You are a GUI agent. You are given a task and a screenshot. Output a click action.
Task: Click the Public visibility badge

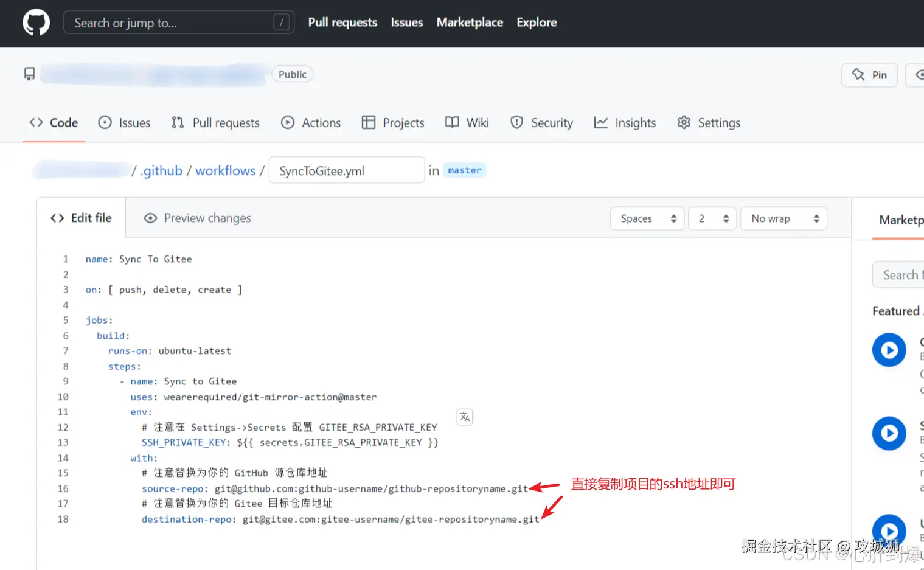coord(292,74)
